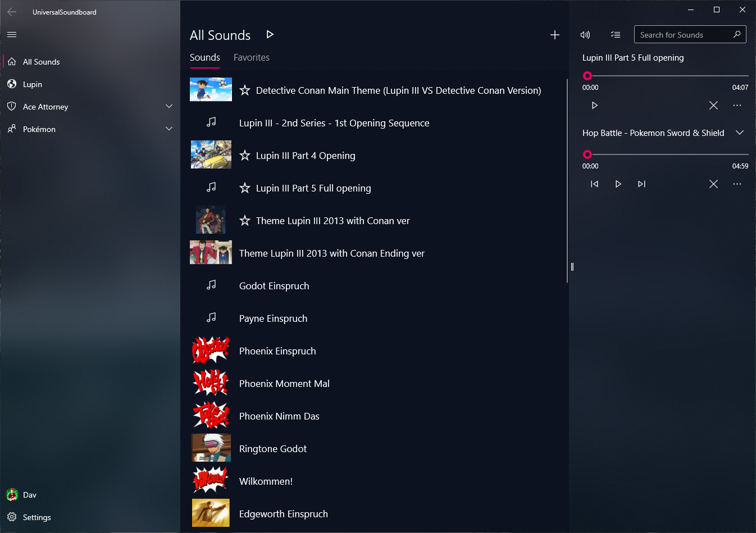This screenshot has height=533, width=756.
Task: Skip to next track in Hop Battle player
Action: (641, 184)
